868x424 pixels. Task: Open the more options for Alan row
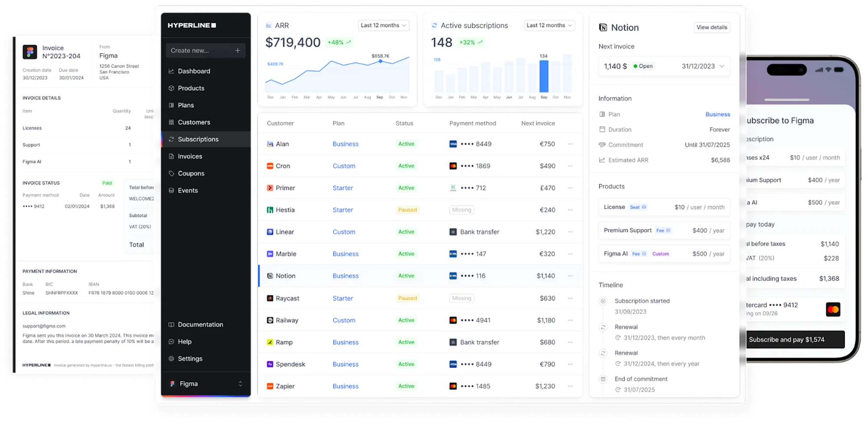coord(570,144)
